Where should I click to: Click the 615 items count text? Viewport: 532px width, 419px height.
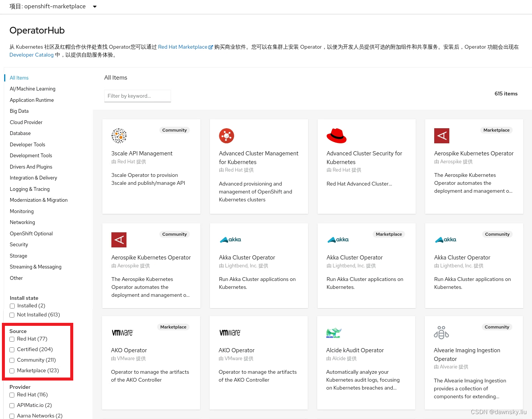506,94
